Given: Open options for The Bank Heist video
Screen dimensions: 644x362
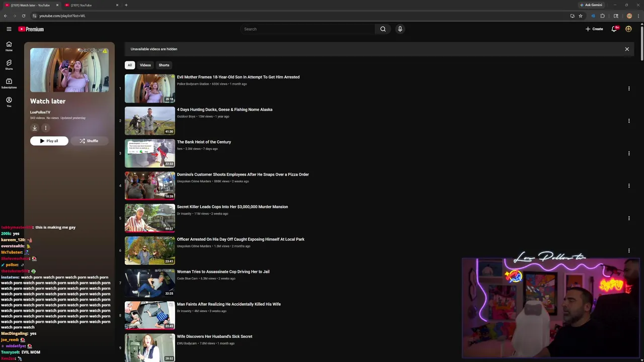Looking at the screenshot, I should click(629, 153).
